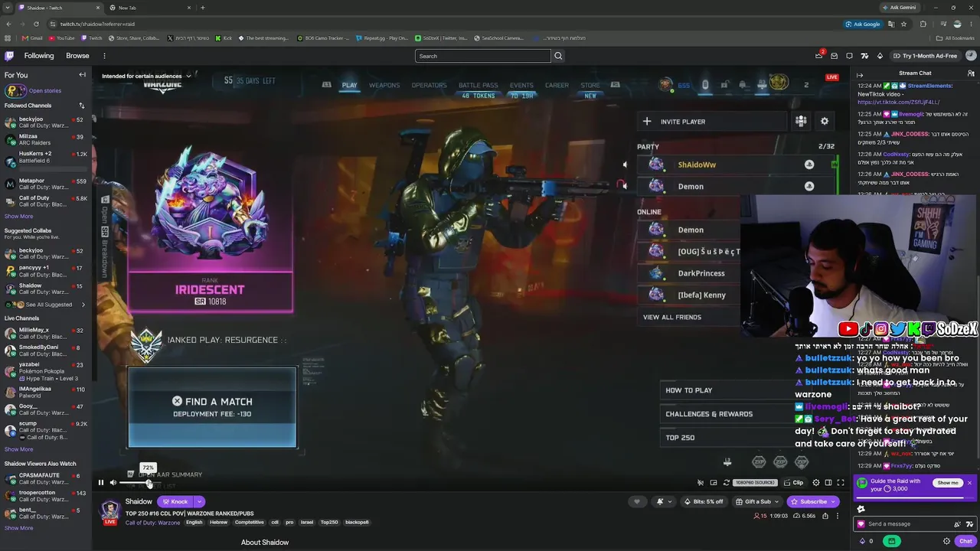The width and height of the screenshot is (980, 551).
Task: Open the chat settings gear
Action: [946, 541]
